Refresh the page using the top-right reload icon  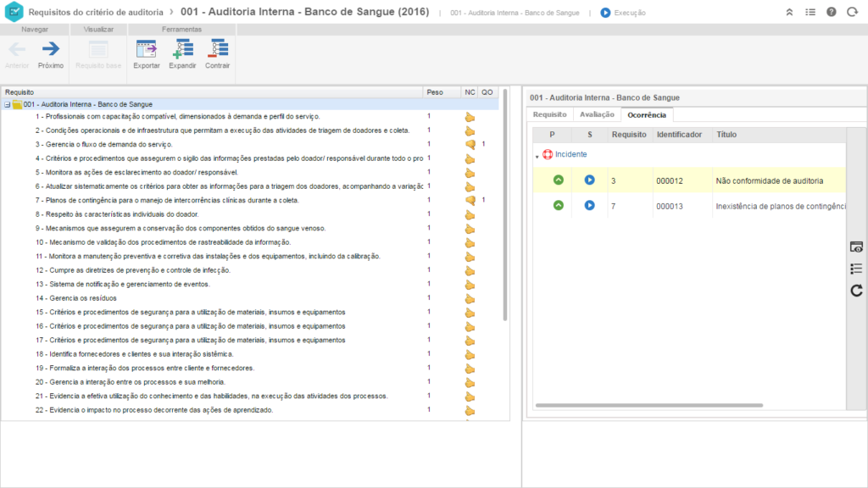(852, 13)
